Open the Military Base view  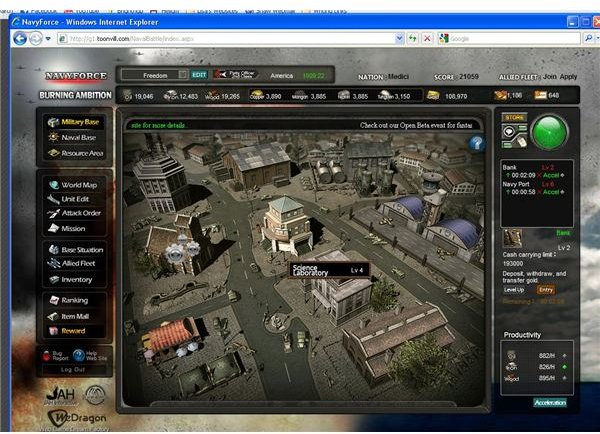point(74,122)
